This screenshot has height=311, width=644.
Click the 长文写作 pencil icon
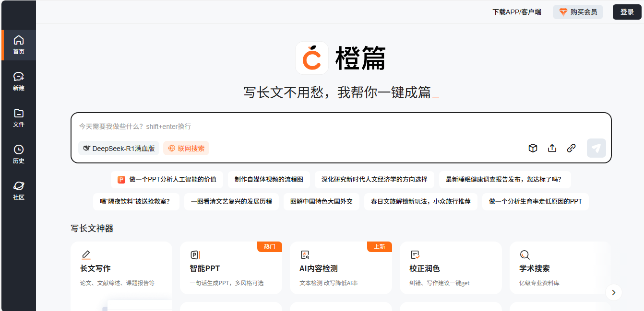pos(86,254)
